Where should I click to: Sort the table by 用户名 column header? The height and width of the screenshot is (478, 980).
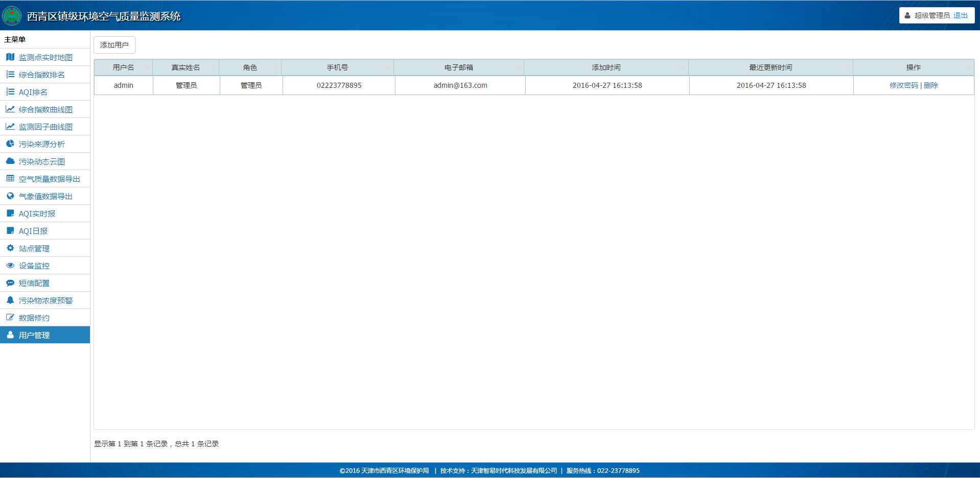(123, 67)
